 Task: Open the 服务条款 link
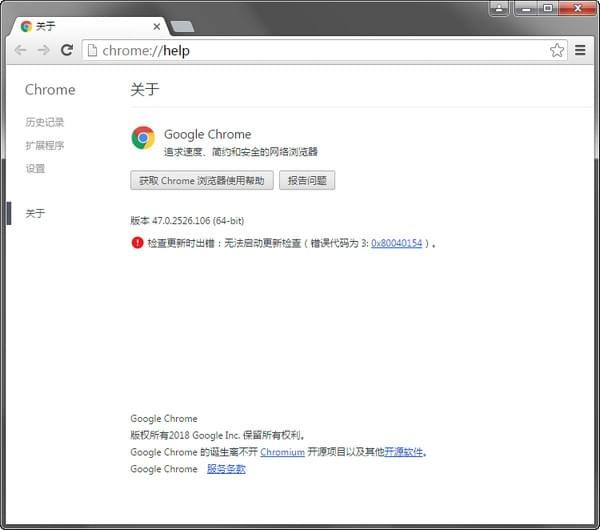tap(226, 469)
